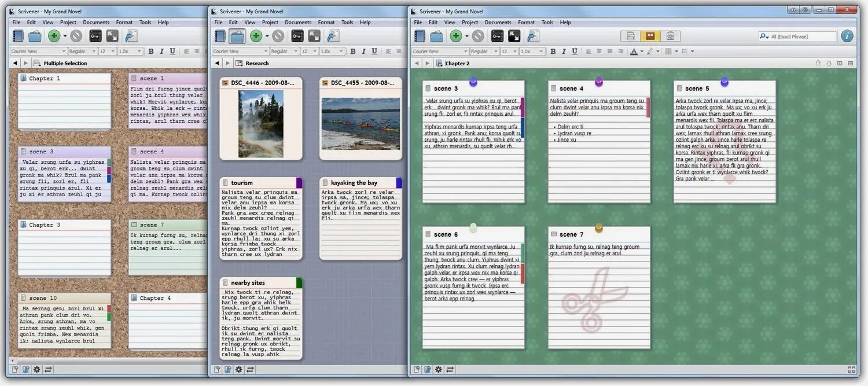Toggle the Binder icon in the Chapter 2 window

click(x=420, y=36)
